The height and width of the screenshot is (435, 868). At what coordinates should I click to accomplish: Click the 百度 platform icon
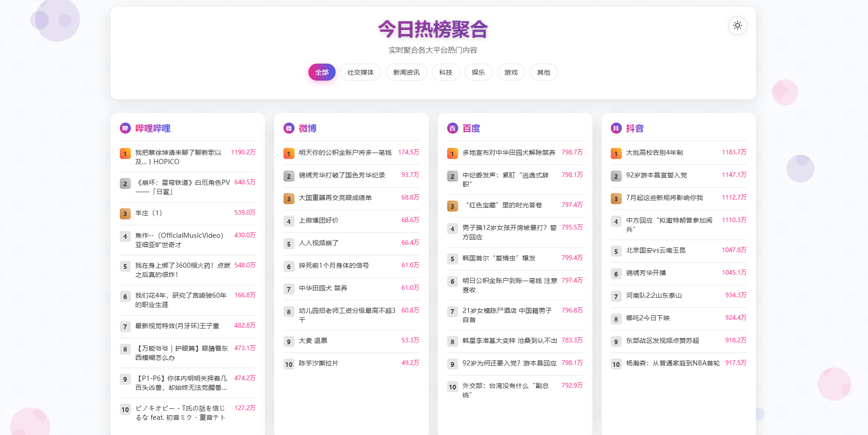[452, 128]
